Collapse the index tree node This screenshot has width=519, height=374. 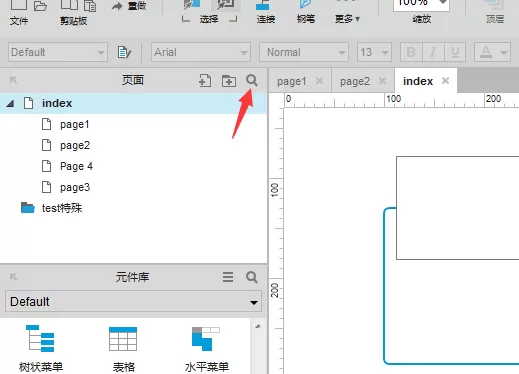pyautogui.click(x=10, y=104)
